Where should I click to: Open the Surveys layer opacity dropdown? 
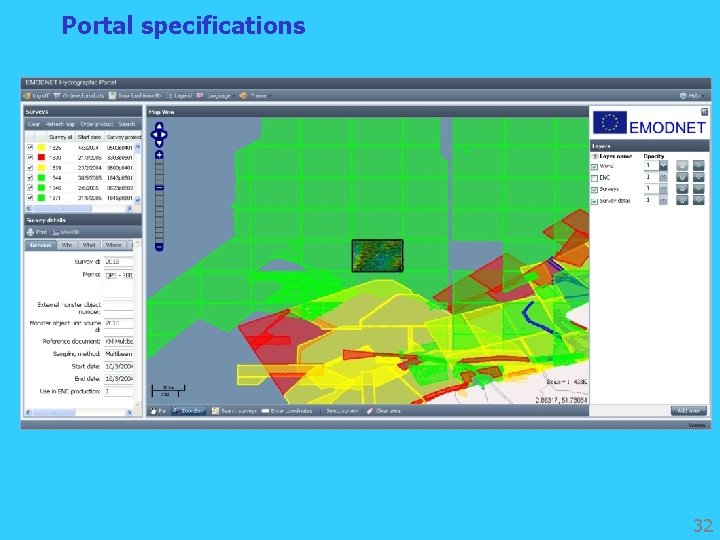[663, 189]
